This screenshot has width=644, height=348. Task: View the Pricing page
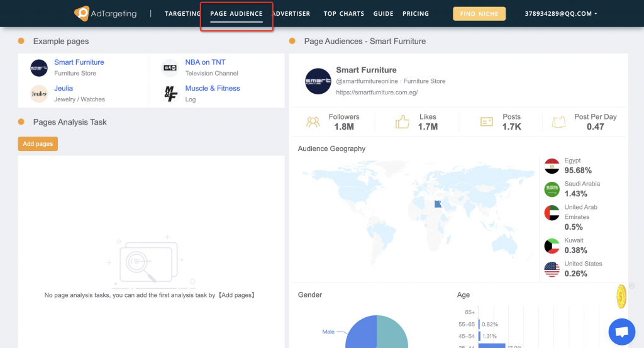[416, 14]
